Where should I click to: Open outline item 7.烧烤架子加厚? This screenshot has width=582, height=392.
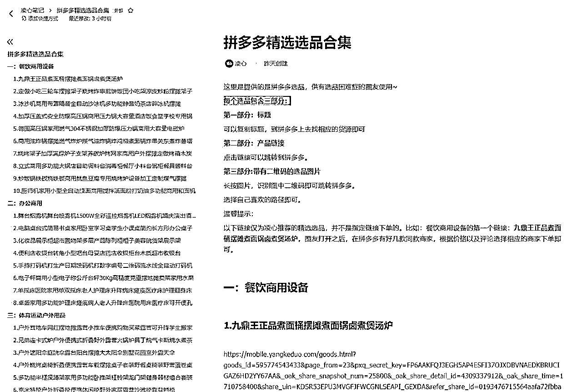pyautogui.click(x=103, y=154)
